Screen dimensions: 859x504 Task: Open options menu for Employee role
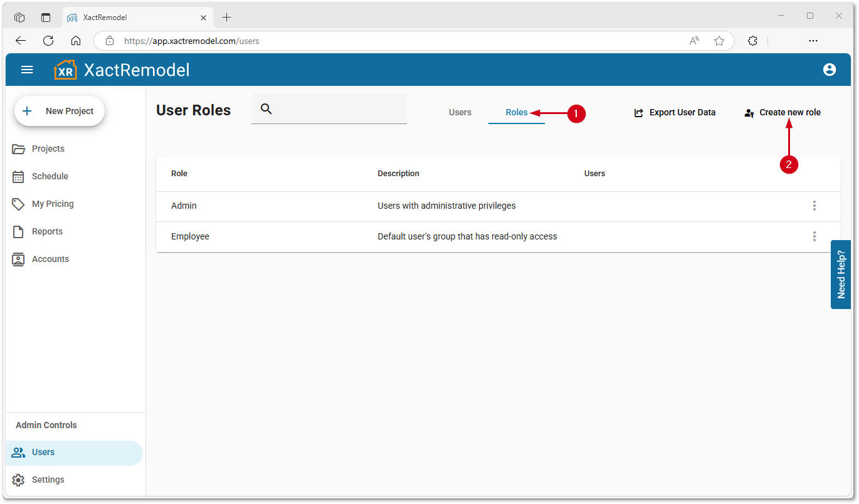pos(814,236)
